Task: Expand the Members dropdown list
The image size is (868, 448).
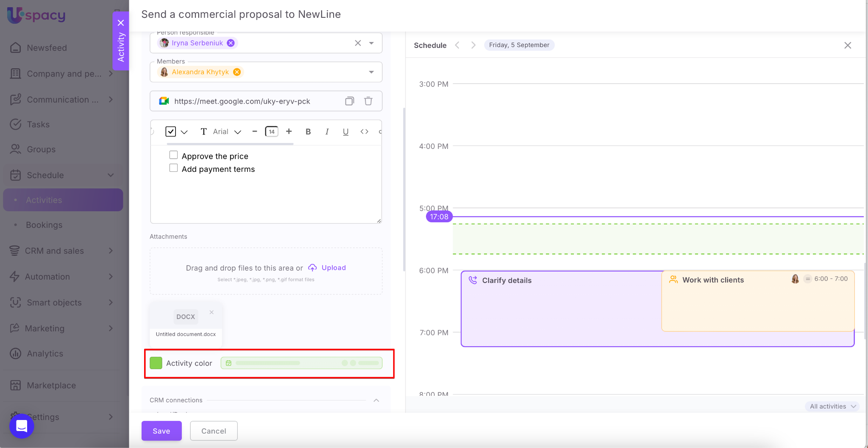Action: [x=371, y=72]
